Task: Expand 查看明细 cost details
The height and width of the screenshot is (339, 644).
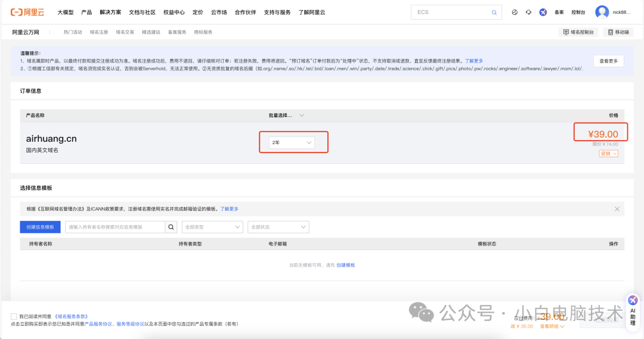Action: click(x=552, y=326)
